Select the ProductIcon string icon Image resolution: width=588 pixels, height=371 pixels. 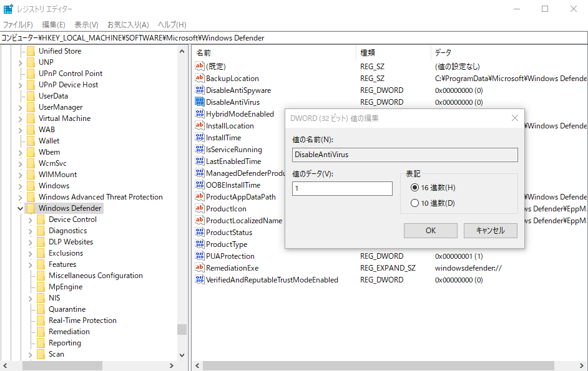pyautogui.click(x=200, y=209)
